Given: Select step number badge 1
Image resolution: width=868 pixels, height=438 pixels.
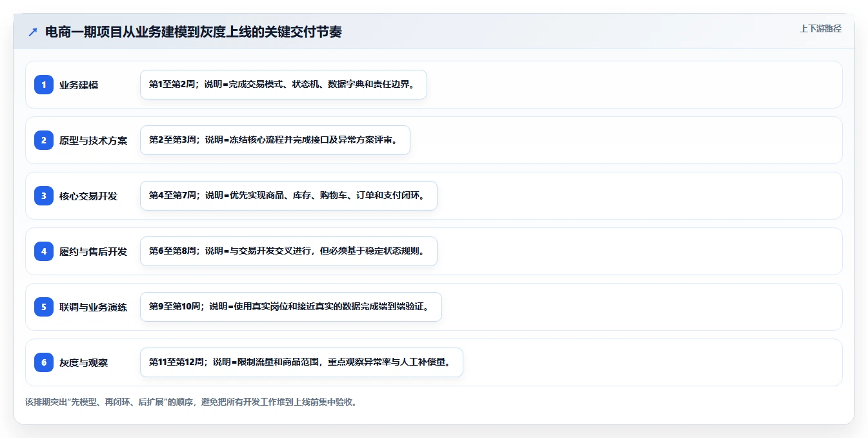Looking at the screenshot, I should [44, 85].
